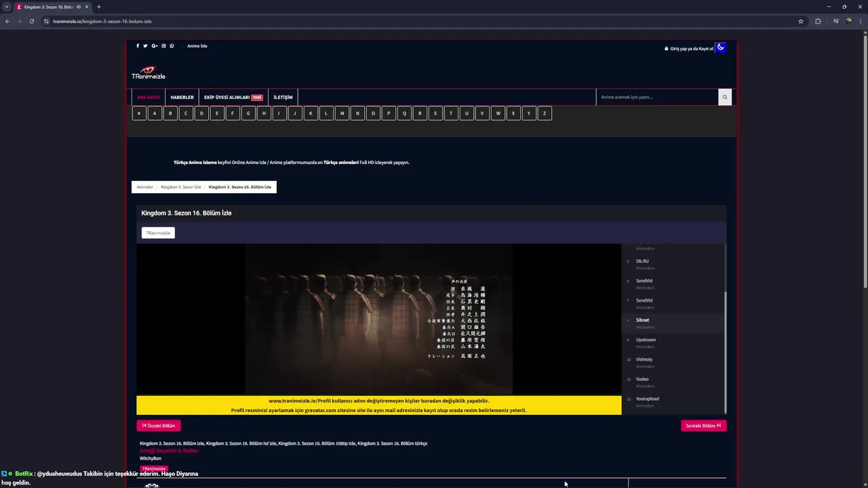Image resolution: width=868 pixels, height=488 pixels.
Task: Filter animes by letter B
Action: coord(170,113)
